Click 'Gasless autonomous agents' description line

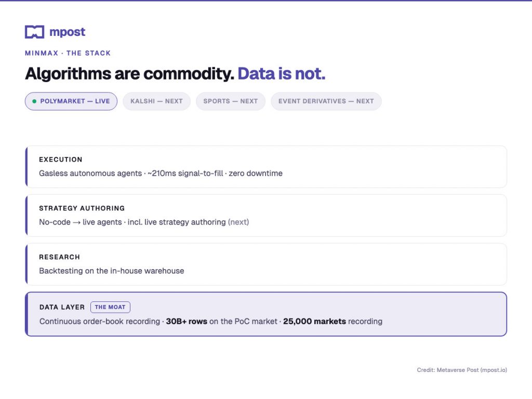click(161, 174)
